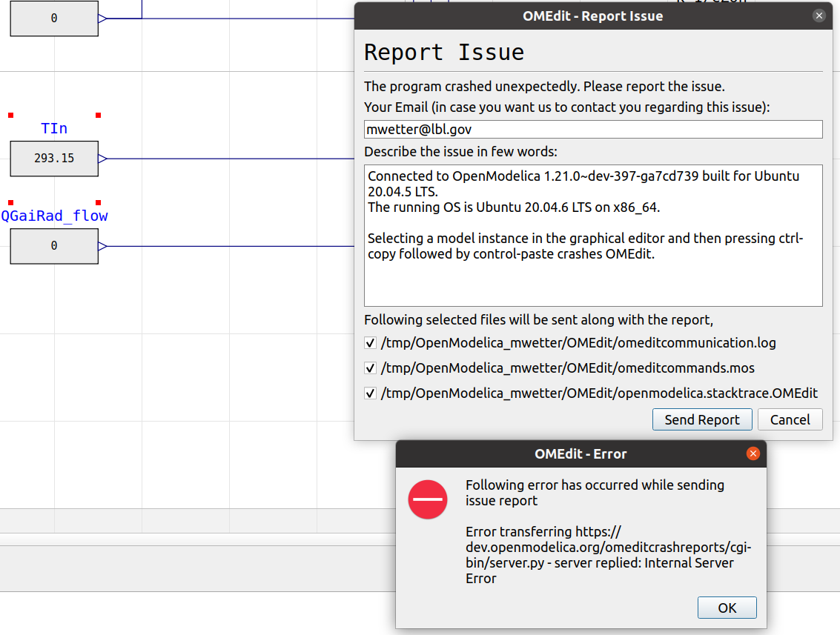Dismiss the error dialog with OK
Screen dimensions: 840x635
(727, 607)
